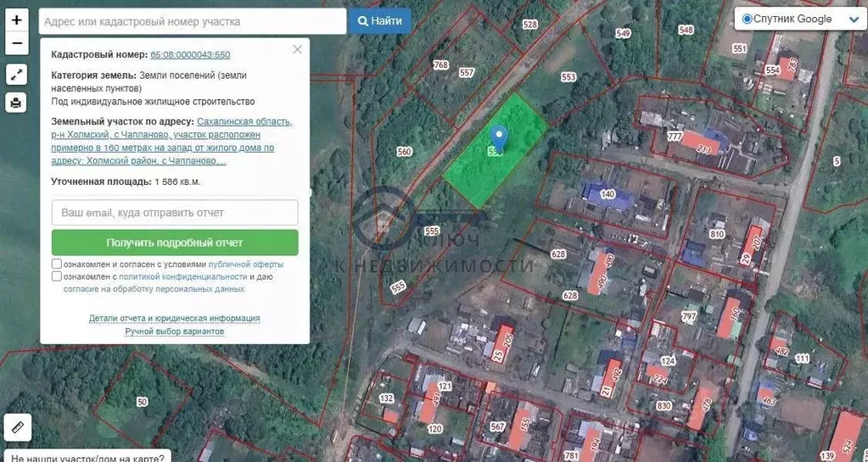Focus the address or cadastral number search field
This screenshot has height=462, width=868.
pyautogui.click(x=193, y=21)
